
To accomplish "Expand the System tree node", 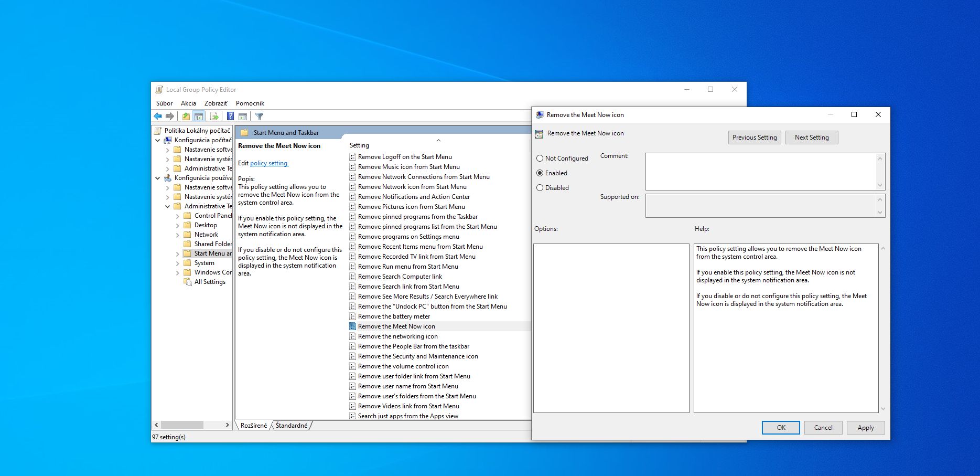I will 178,263.
